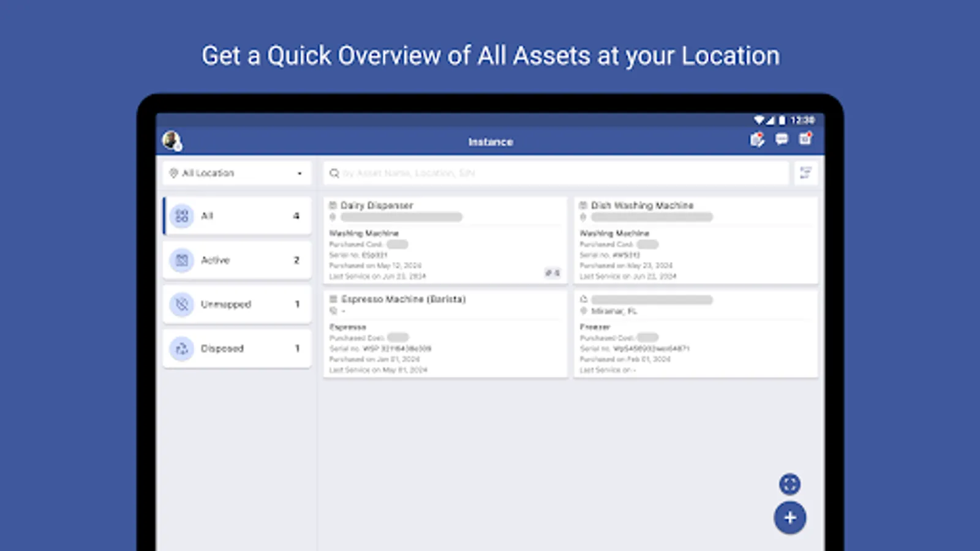Viewport: 980px width, 551px height.
Task: Tap the QR code scan floating icon
Action: (x=790, y=484)
